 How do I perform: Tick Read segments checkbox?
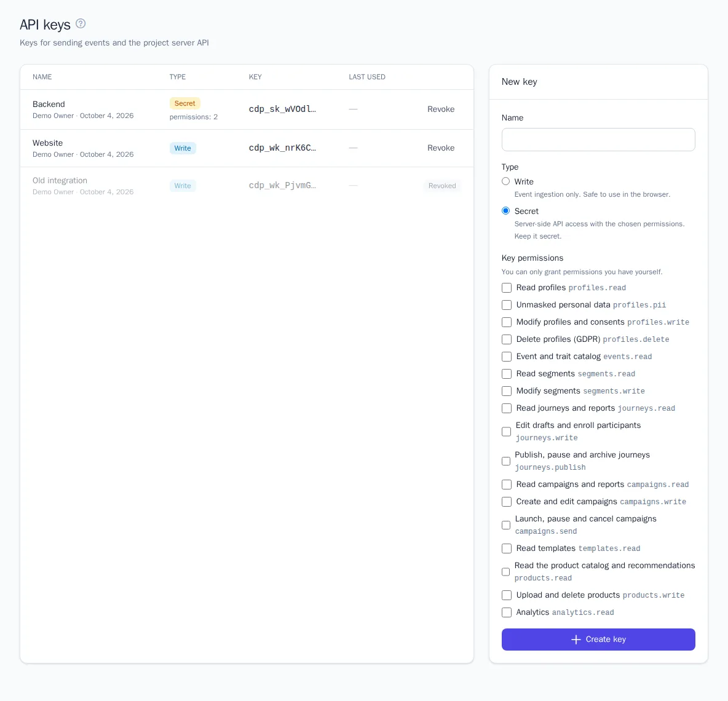tap(507, 374)
